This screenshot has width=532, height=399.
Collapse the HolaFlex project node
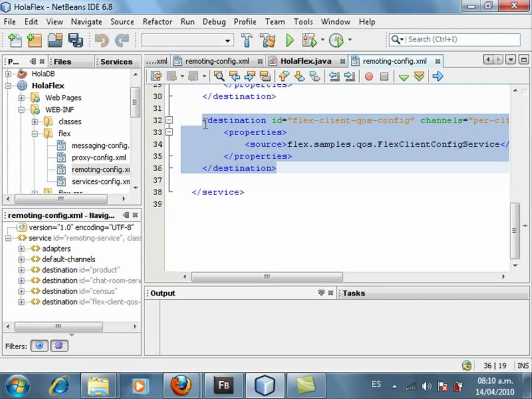[x=8, y=86]
